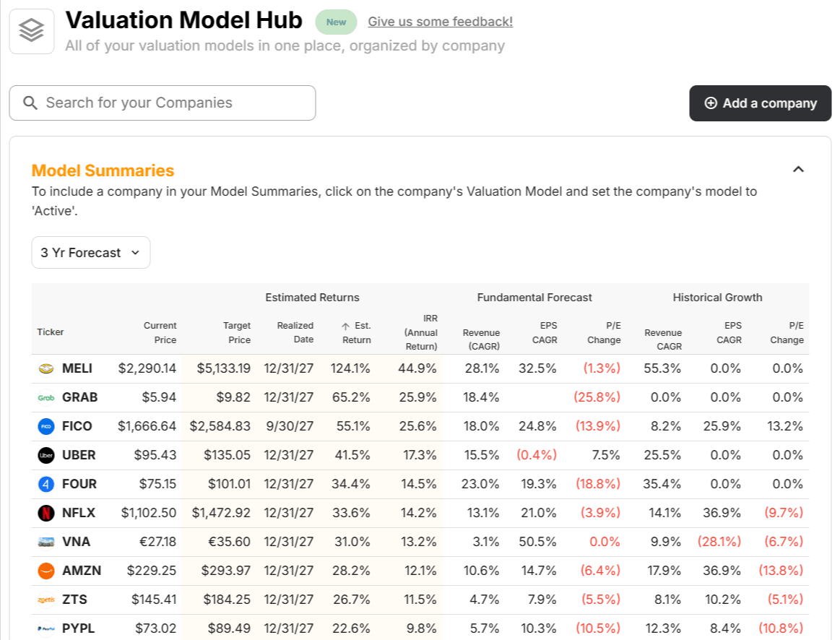Click the Historical Growth group header

pos(717,297)
